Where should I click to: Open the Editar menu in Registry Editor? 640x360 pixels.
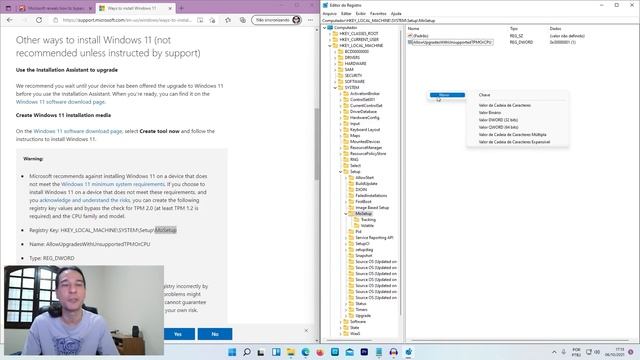[x=346, y=13]
